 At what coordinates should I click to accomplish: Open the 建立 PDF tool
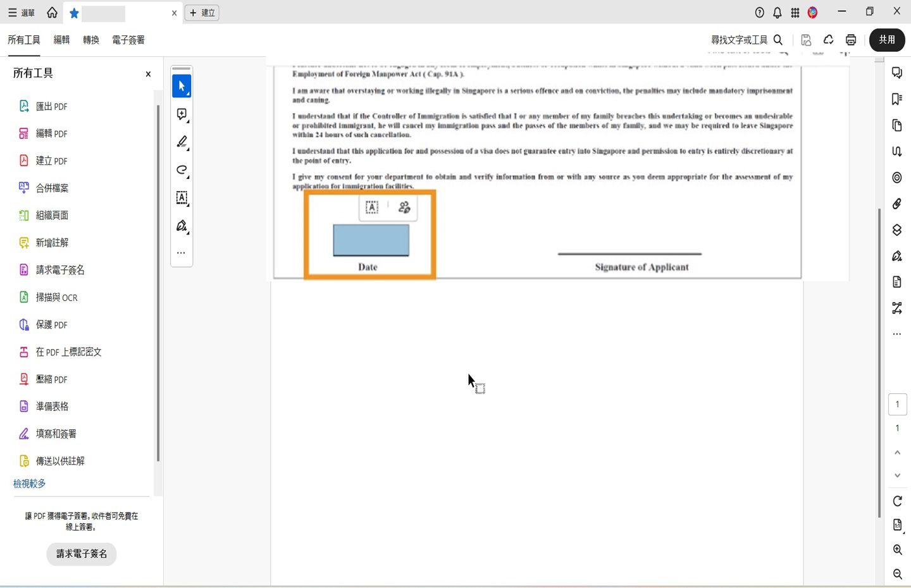pyautogui.click(x=43, y=161)
